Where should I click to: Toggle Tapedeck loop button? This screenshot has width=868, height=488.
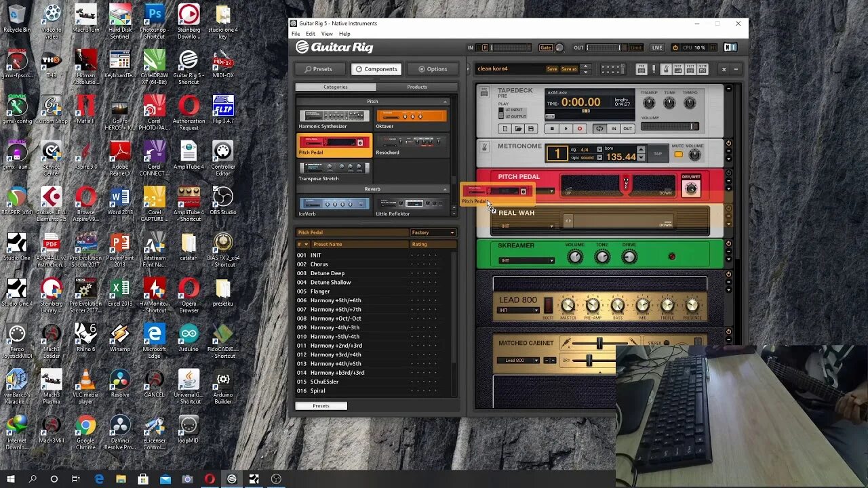[599, 129]
